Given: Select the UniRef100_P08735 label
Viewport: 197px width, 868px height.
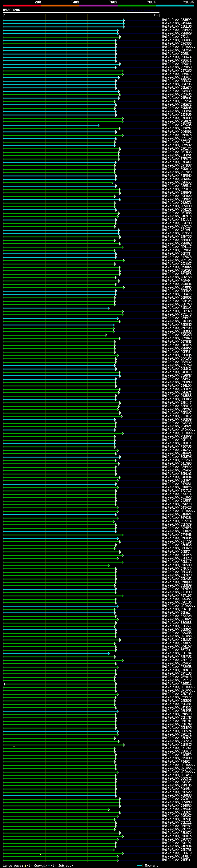Looking at the screenshot, I should (177, 423).
